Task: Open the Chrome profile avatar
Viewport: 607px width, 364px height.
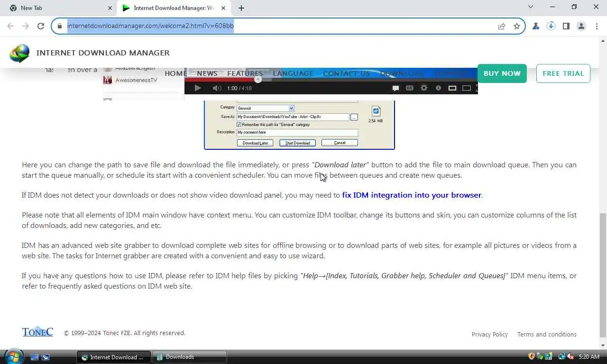Action: [581, 26]
